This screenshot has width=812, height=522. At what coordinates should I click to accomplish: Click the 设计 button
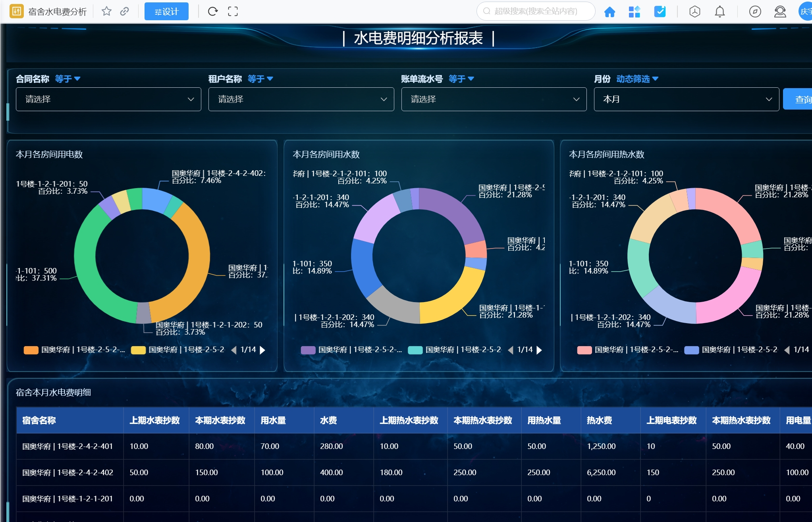[166, 12]
